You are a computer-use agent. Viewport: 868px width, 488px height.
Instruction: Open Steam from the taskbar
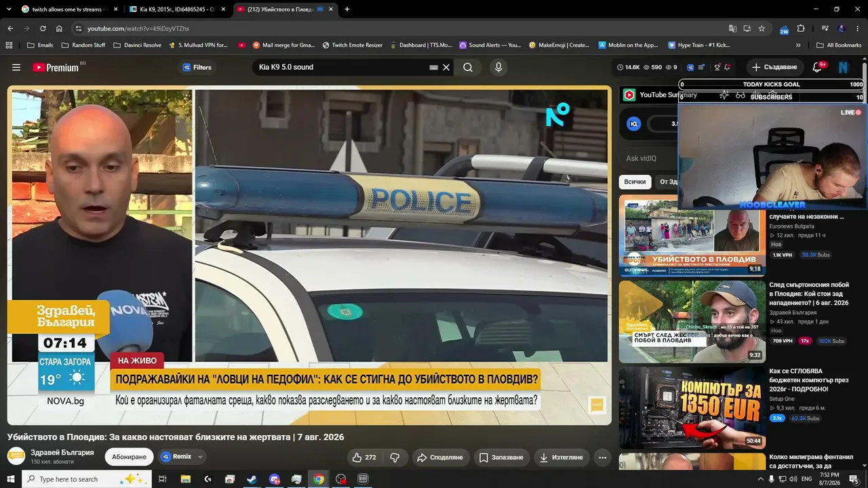252,479
